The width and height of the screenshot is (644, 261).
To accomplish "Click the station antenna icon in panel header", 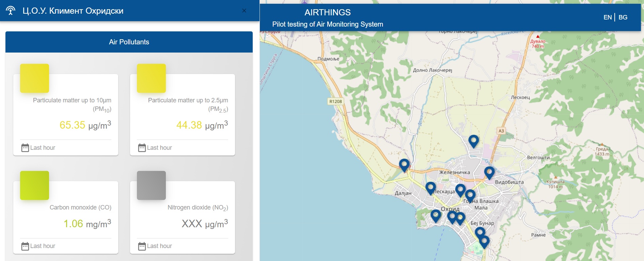I will pos(11,11).
